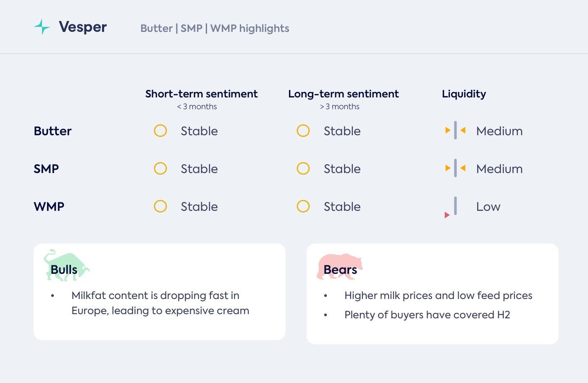Click Butter's short-term stable circle icon
Viewport: 588px width, 383px height.
tap(160, 131)
